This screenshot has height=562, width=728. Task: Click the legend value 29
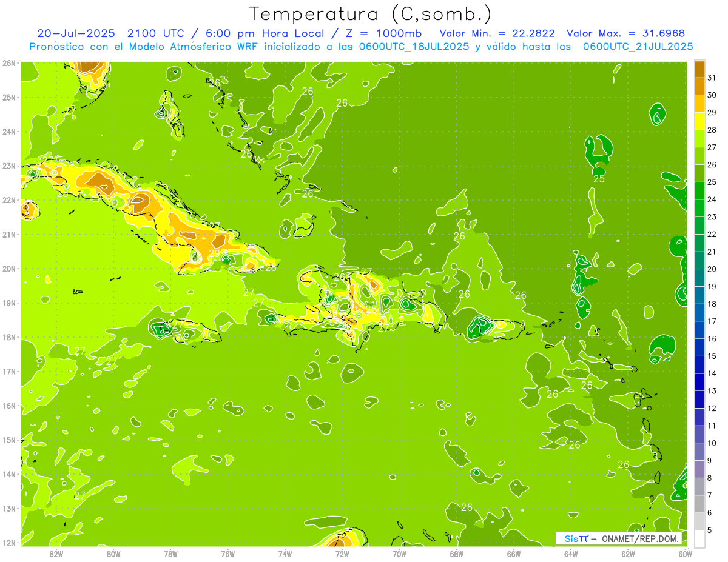pyautogui.click(x=712, y=113)
